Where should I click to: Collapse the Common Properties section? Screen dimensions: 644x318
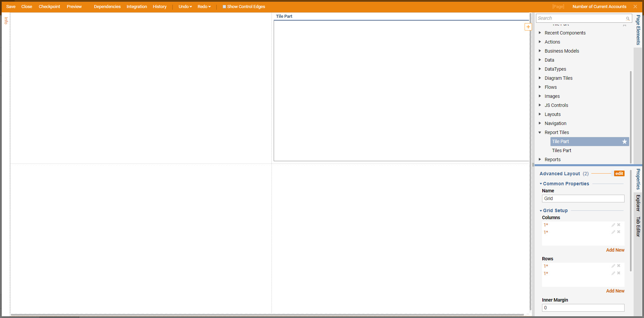click(x=541, y=184)
